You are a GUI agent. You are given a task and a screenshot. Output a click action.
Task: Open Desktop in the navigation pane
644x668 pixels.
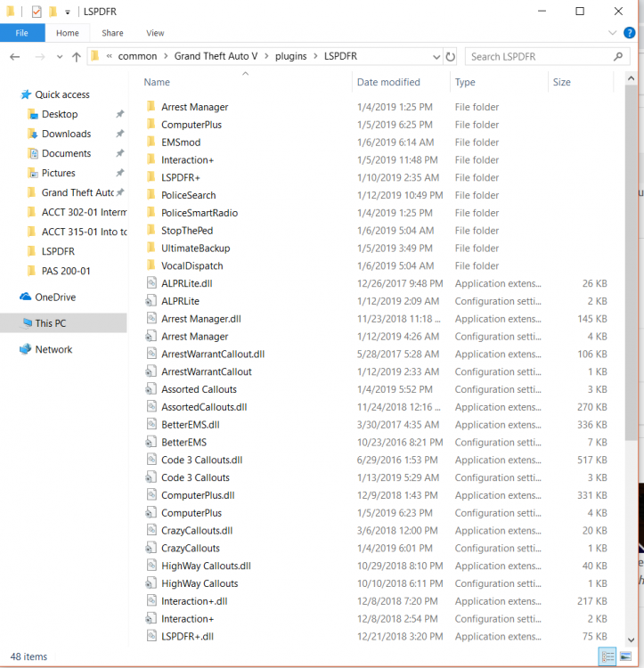coord(59,114)
